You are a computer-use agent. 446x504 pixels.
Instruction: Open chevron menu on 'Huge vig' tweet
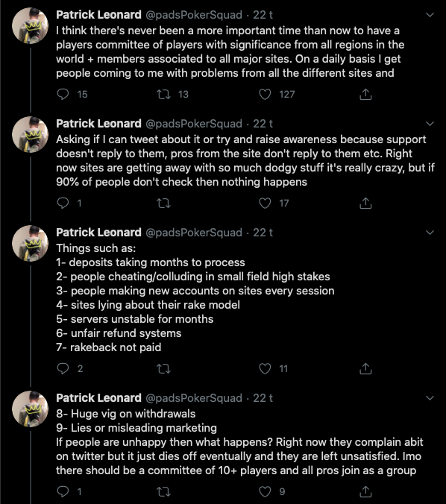pyautogui.click(x=430, y=398)
